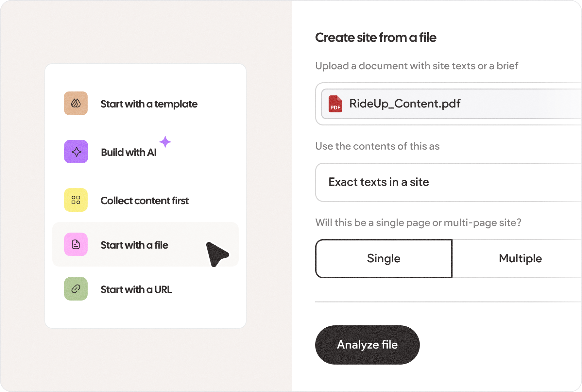Click the yellow Collect content grid icon
Viewport: 582px width, 392px height.
point(76,200)
